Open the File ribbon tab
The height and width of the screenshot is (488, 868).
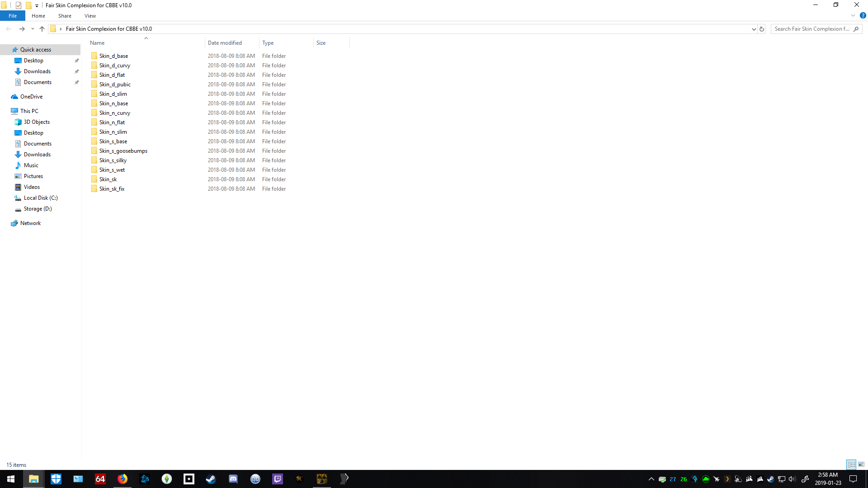pos(13,16)
